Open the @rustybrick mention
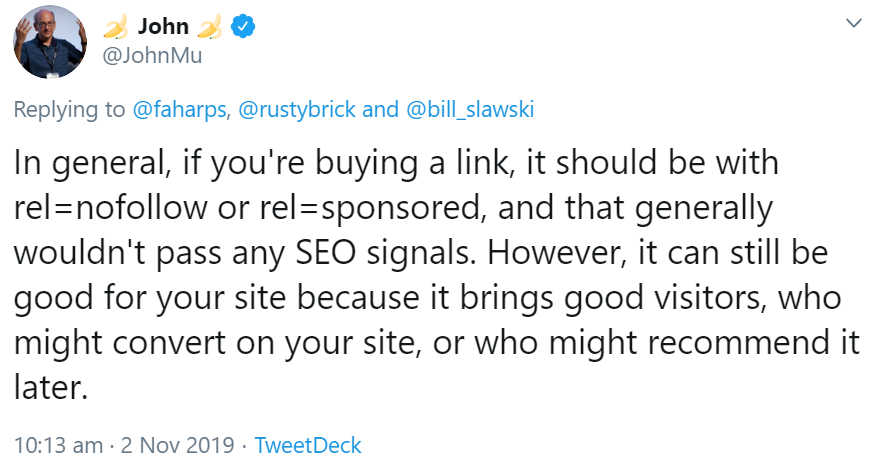 tap(296, 110)
